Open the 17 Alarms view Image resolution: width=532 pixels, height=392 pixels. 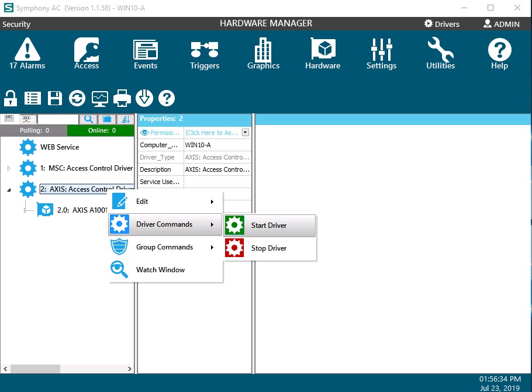[27, 54]
